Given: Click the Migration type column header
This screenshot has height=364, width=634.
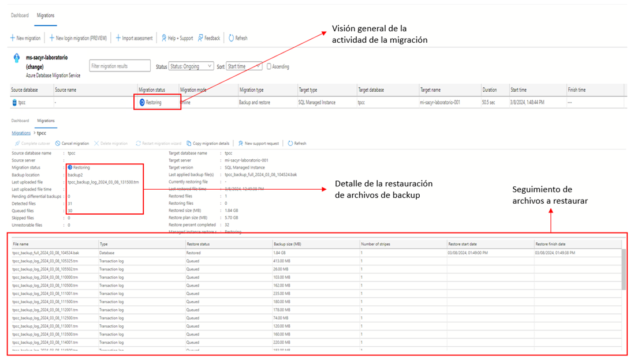Looking at the screenshot, I should click(252, 89).
